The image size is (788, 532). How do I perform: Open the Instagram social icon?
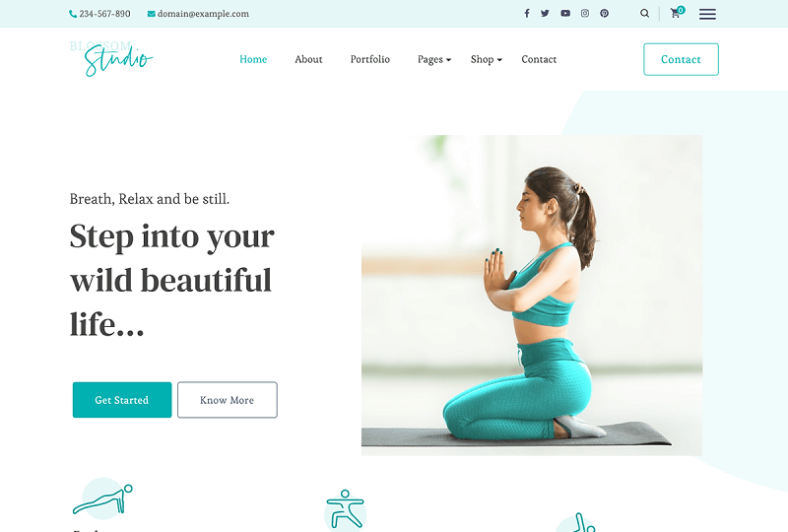coord(585,14)
